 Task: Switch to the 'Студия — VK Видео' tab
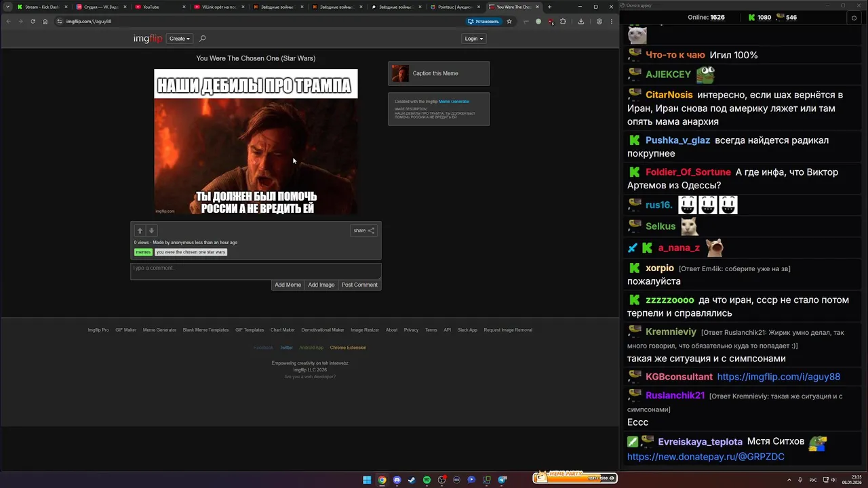pyautogui.click(x=100, y=7)
